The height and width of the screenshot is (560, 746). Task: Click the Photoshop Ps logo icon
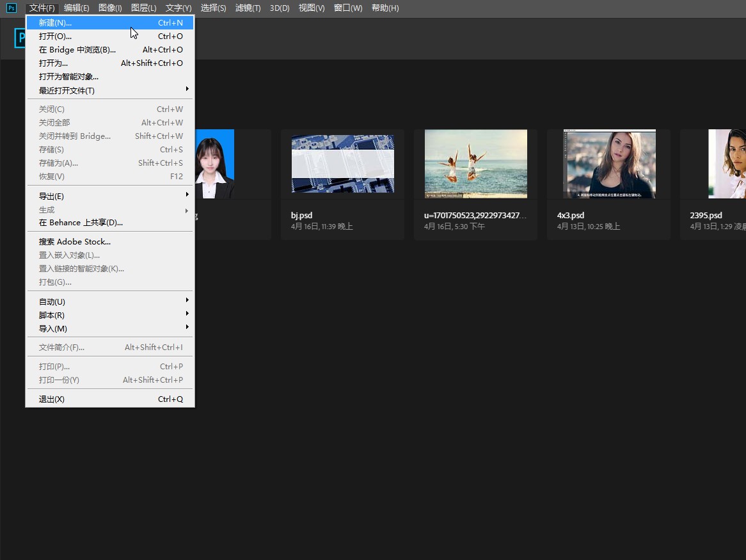click(x=12, y=8)
